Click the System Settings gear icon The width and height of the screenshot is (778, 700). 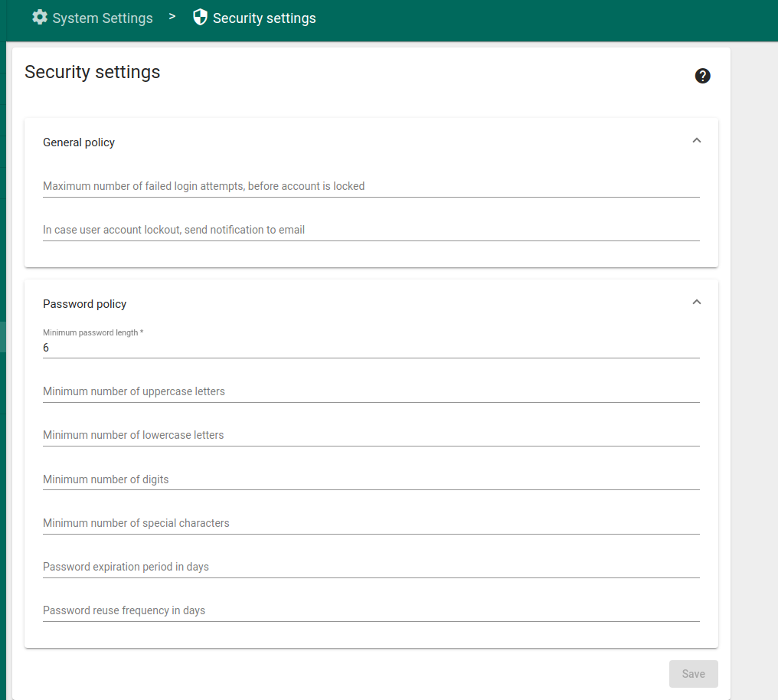click(39, 17)
